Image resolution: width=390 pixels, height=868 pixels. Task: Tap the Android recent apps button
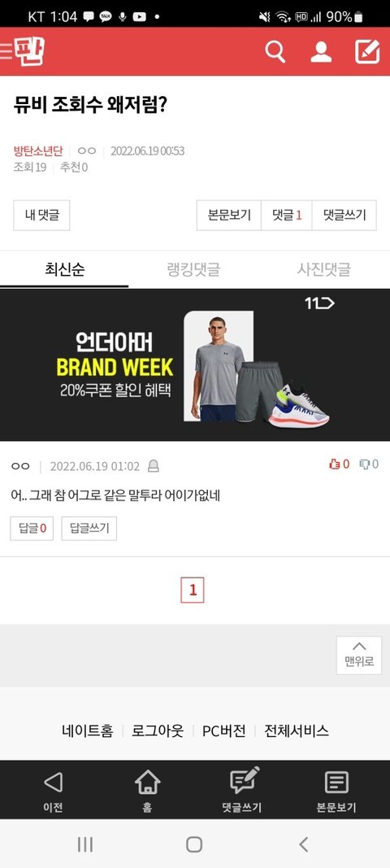coord(85,844)
